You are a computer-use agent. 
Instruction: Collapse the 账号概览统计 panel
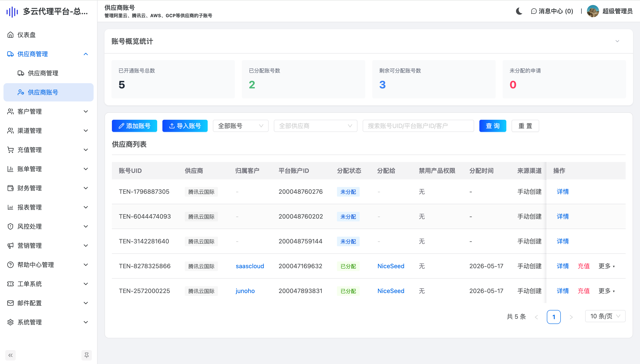(617, 41)
